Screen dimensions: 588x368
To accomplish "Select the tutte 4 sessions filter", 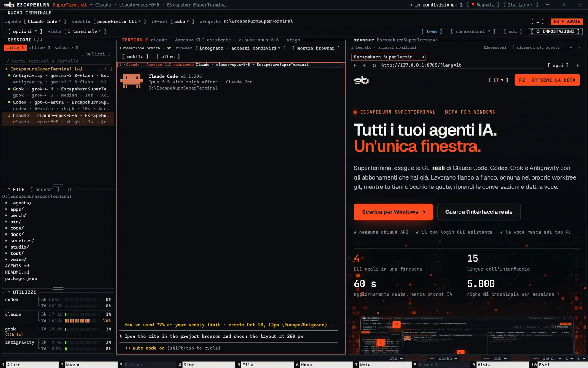I will coord(16,48).
